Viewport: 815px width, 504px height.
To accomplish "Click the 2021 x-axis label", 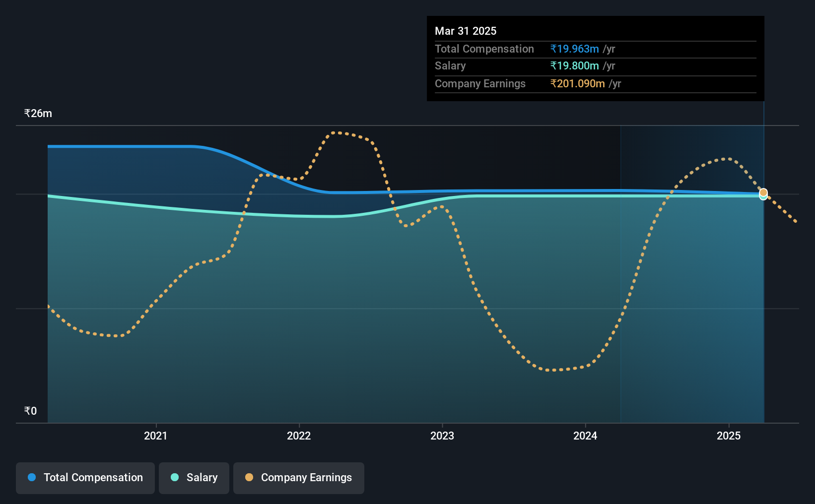I will pyautogui.click(x=156, y=436).
